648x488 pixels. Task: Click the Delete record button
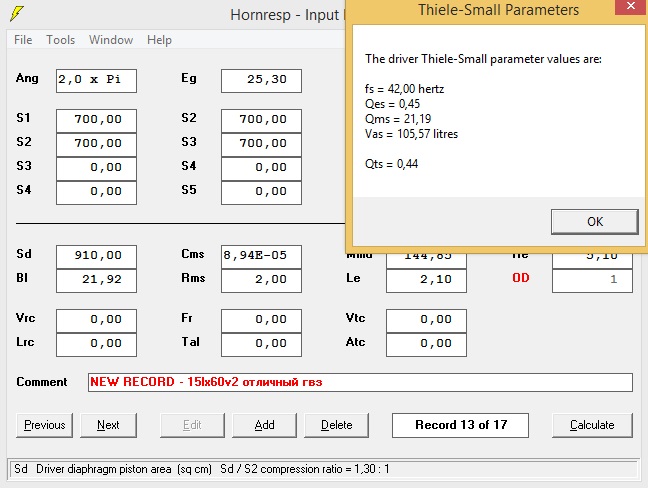(336, 425)
